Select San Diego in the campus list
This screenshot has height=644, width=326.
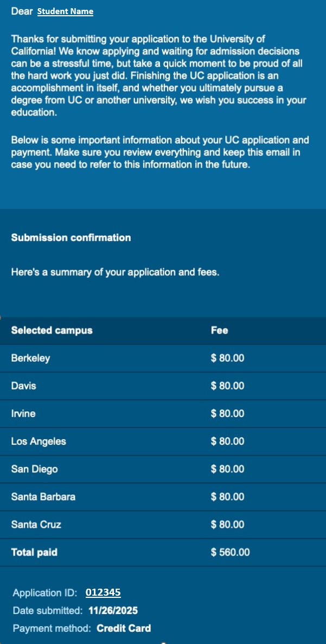click(34, 469)
